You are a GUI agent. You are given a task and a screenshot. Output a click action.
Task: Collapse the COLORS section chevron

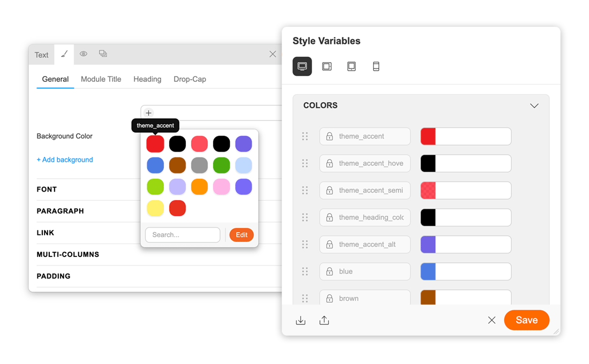534,105
